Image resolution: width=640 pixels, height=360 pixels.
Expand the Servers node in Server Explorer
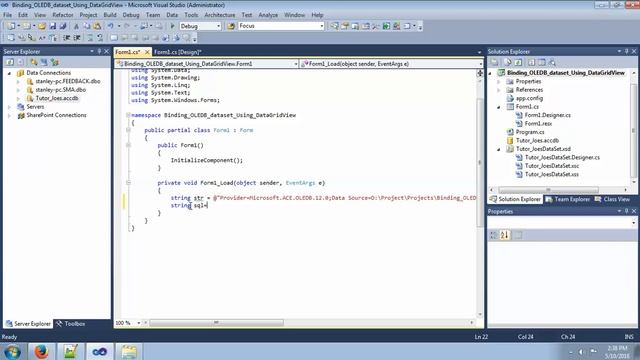click(9, 107)
